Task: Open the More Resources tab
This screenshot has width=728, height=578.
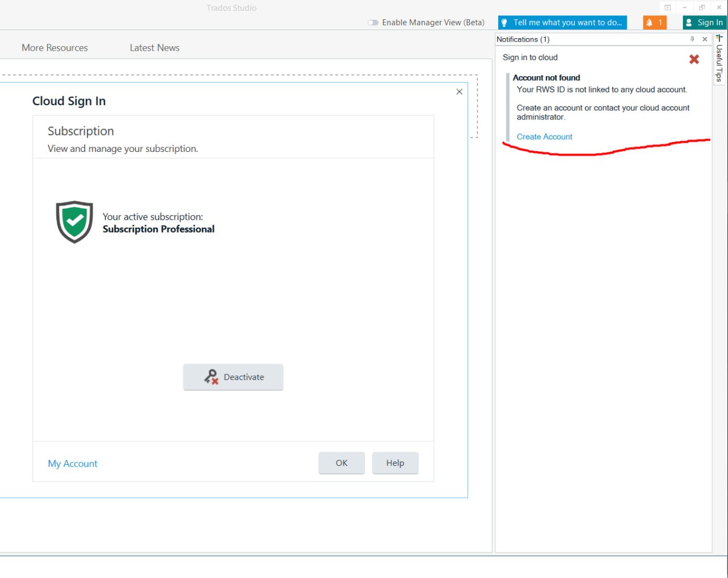Action: pos(54,48)
